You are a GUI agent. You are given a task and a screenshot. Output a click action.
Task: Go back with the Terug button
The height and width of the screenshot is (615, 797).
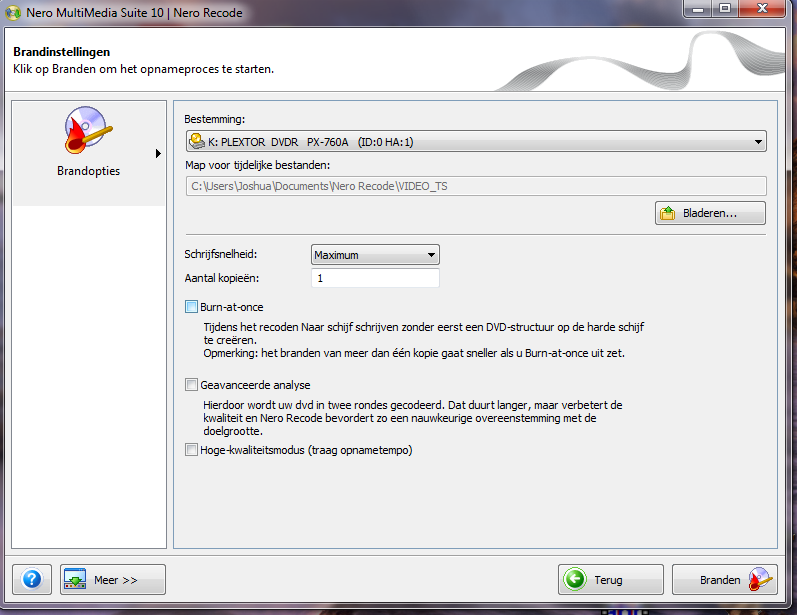click(610, 579)
